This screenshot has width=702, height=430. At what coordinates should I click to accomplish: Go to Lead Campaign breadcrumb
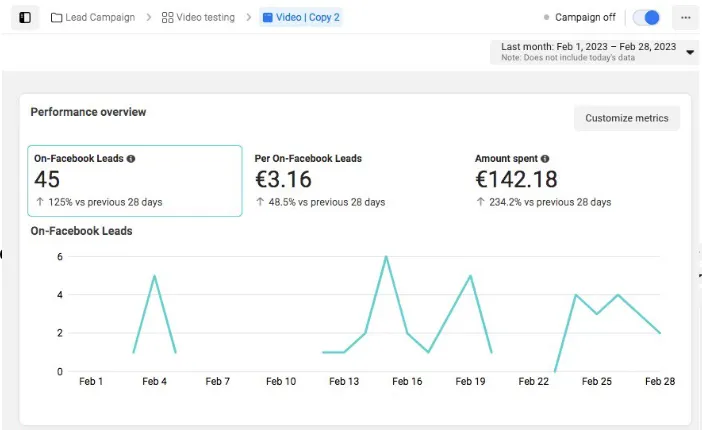(x=100, y=17)
